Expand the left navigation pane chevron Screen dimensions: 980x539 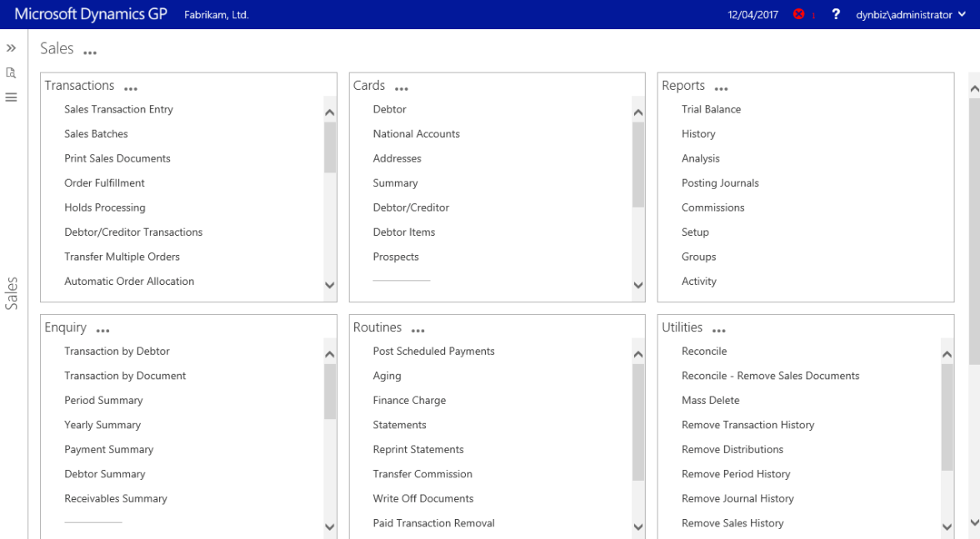click(x=12, y=49)
